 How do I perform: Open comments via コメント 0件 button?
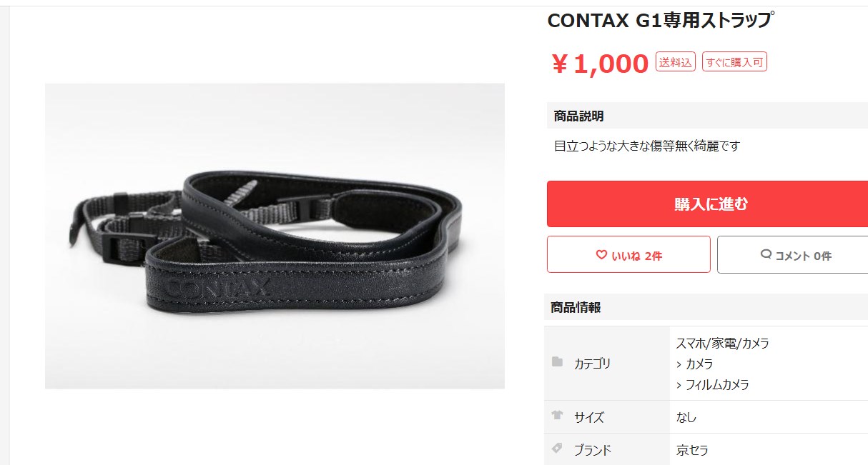tap(792, 254)
